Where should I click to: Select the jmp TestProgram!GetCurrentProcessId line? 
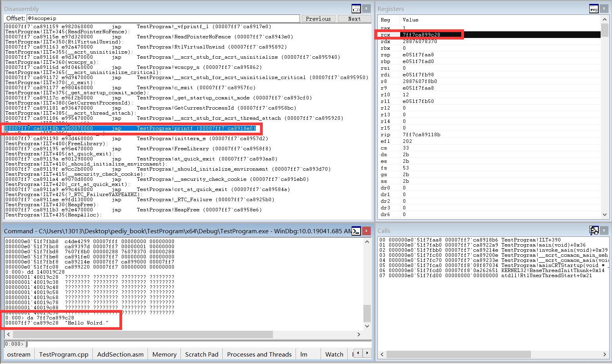pos(151,108)
